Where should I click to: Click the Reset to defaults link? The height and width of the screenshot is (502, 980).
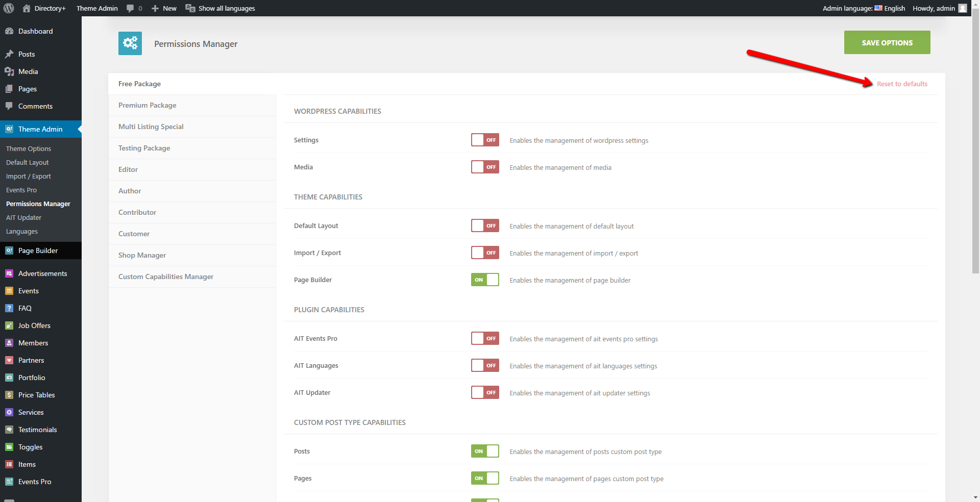pos(902,84)
